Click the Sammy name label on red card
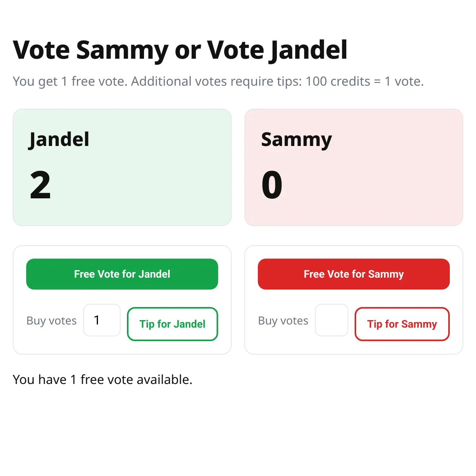 point(296,139)
